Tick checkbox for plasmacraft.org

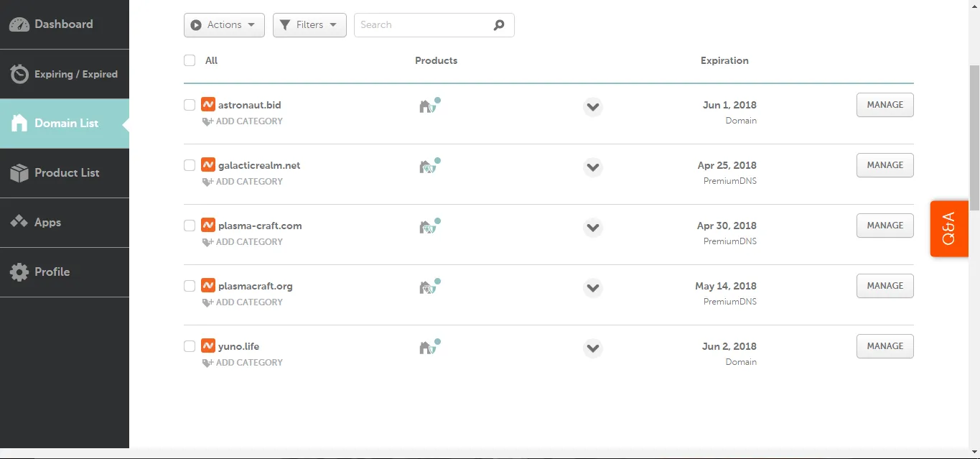(x=190, y=286)
